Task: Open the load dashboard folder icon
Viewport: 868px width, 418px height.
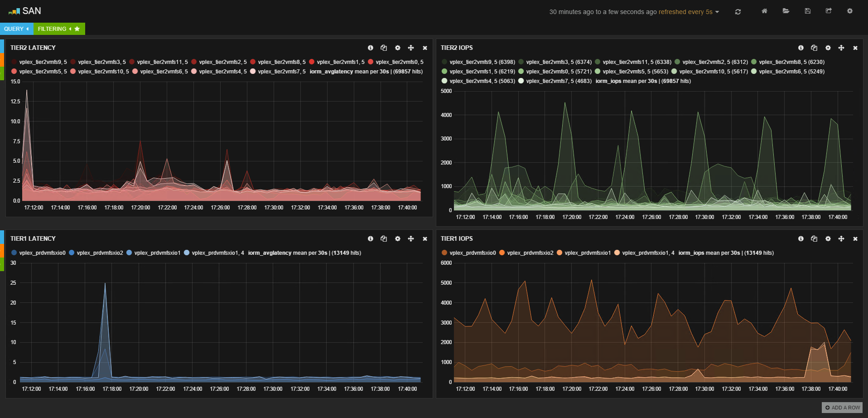Action: (x=786, y=11)
